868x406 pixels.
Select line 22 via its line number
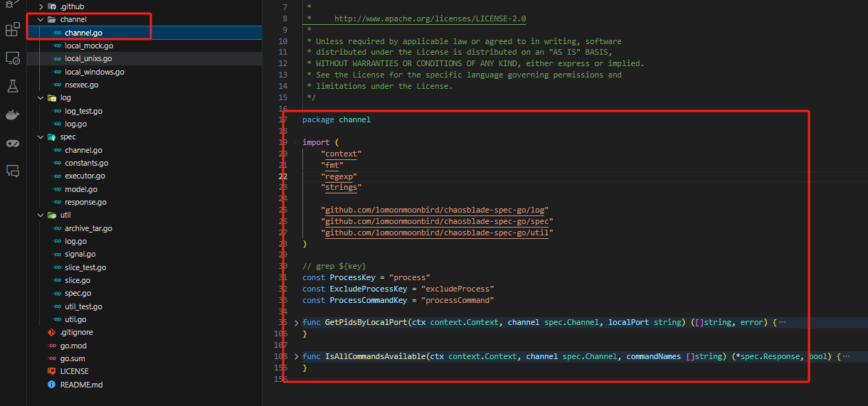click(x=283, y=176)
